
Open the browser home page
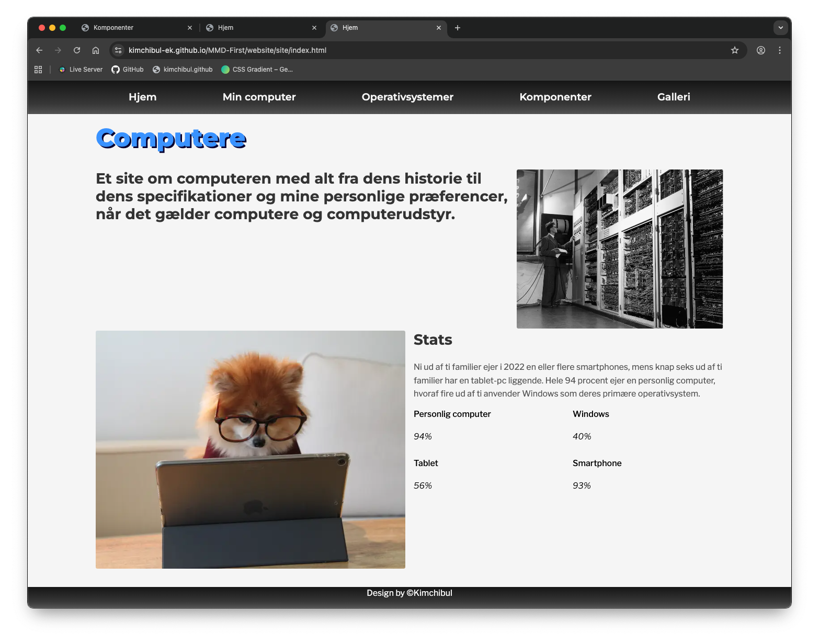[96, 50]
